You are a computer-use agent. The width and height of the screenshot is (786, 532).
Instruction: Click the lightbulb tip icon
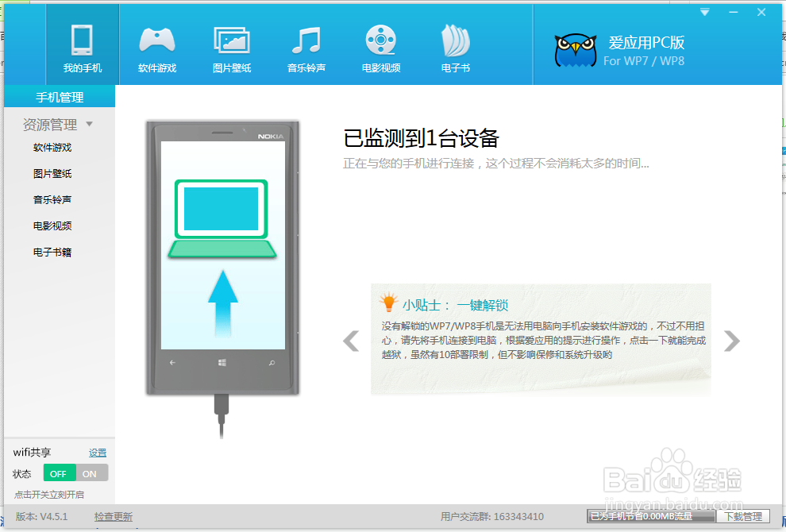(388, 303)
